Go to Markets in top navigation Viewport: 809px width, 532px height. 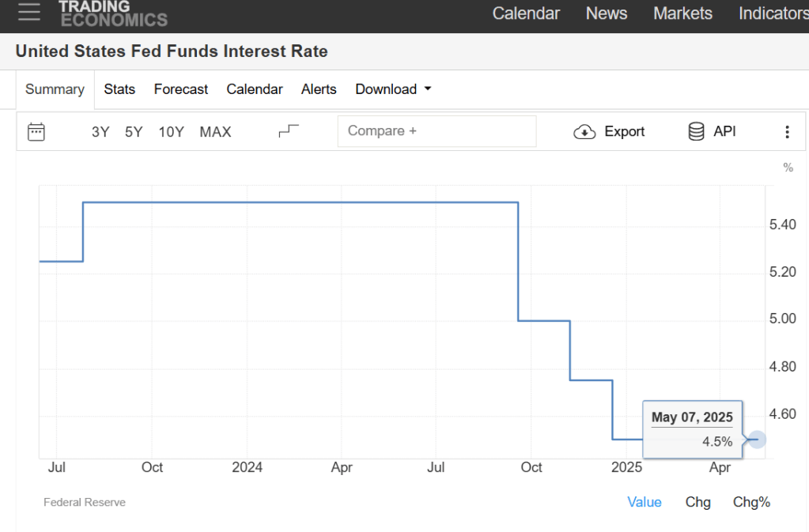(682, 13)
